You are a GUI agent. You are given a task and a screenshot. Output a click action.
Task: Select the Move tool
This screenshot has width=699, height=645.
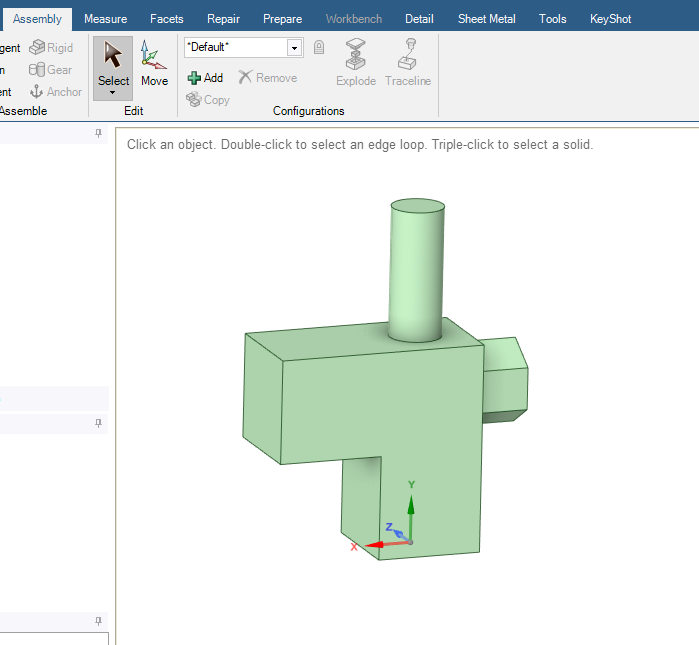click(154, 63)
